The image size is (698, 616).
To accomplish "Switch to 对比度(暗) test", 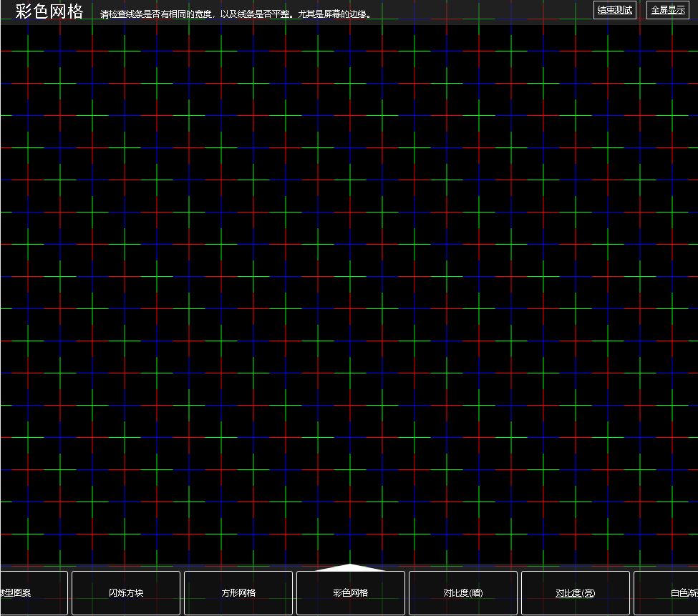I will pos(463,592).
